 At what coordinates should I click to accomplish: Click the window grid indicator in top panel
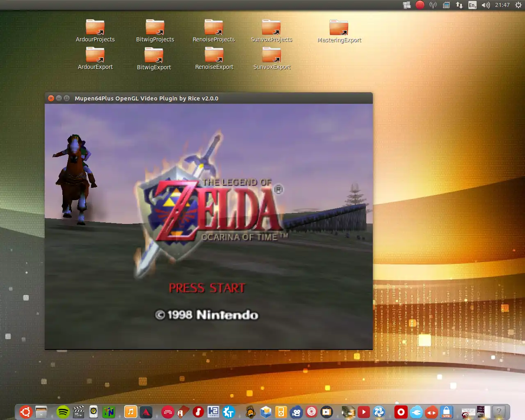tap(407, 5)
